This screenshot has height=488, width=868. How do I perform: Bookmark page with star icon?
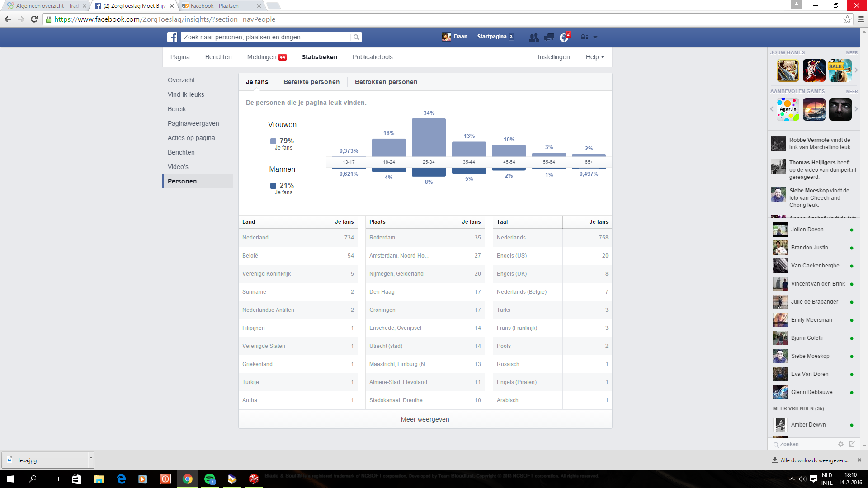(847, 19)
